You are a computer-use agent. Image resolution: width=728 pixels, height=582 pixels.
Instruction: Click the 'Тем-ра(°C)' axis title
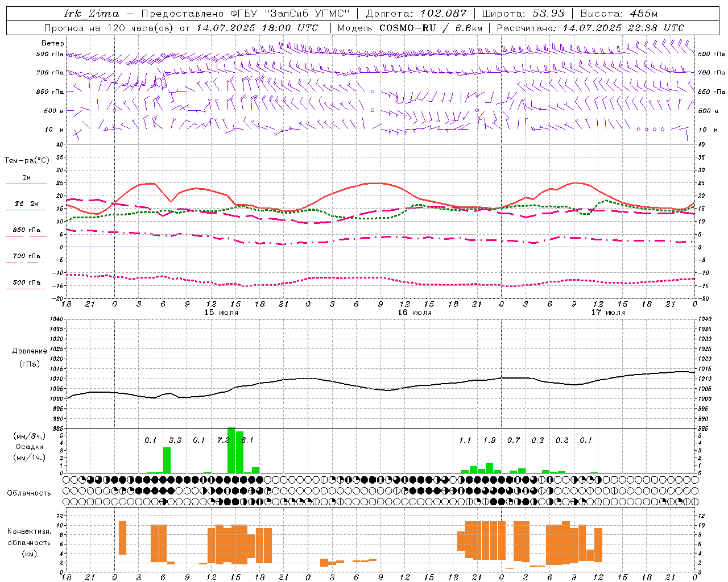point(27,161)
